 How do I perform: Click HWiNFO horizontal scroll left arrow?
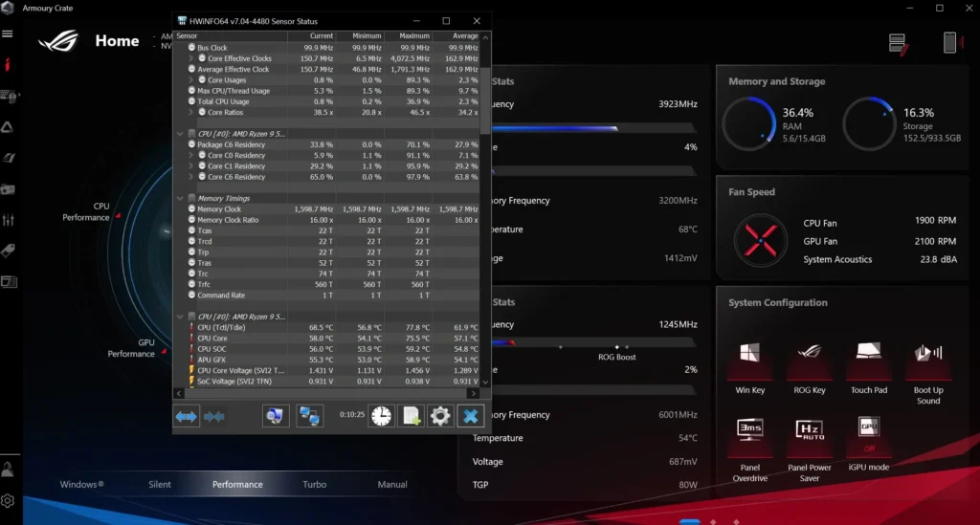(x=179, y=393)
